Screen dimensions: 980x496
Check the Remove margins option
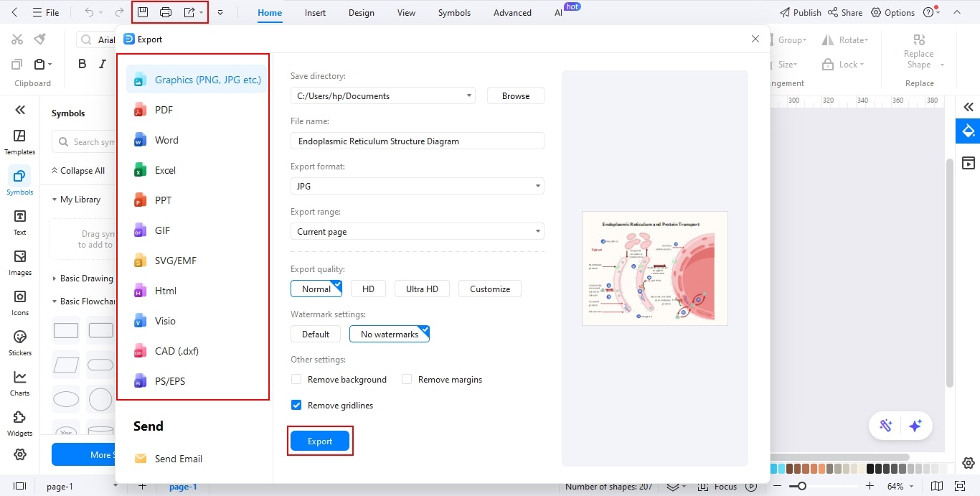(x=407, y=379)
